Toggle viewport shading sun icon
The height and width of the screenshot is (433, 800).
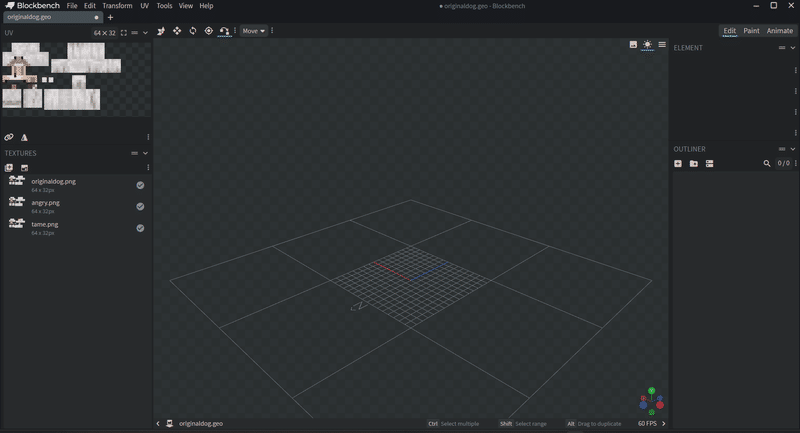647,45
